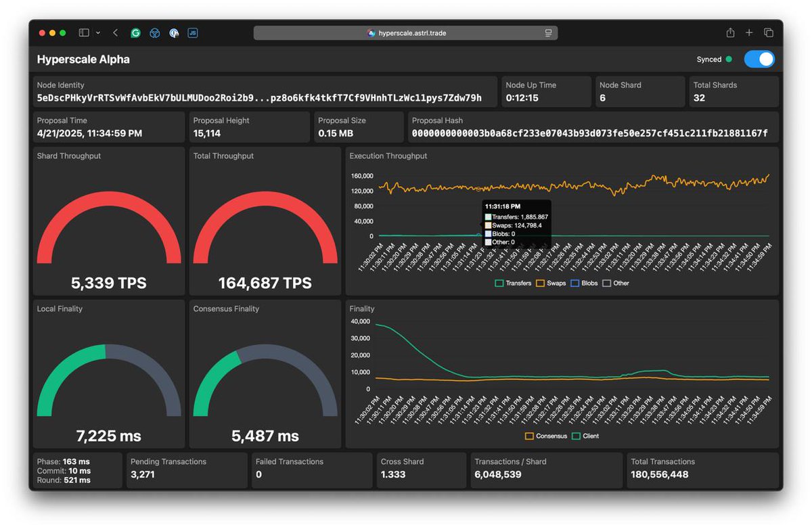
Task: Click the JS extension icon
Action: [x=193, y=32]
